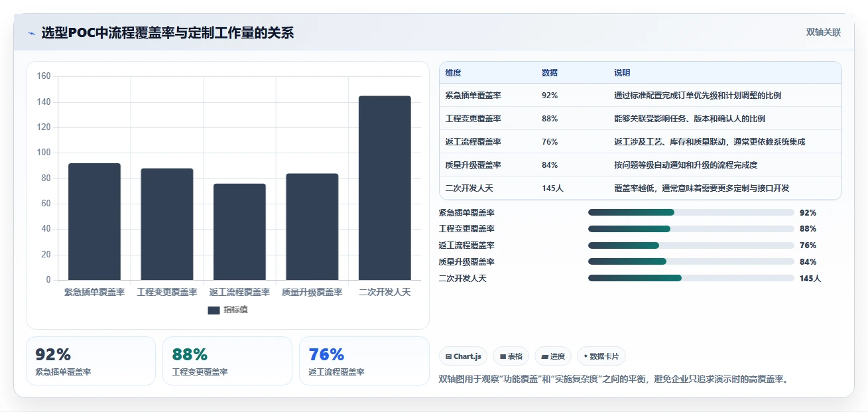868x412 pixels.
Task: Click the 数据 column header
Action: (550, 73)
